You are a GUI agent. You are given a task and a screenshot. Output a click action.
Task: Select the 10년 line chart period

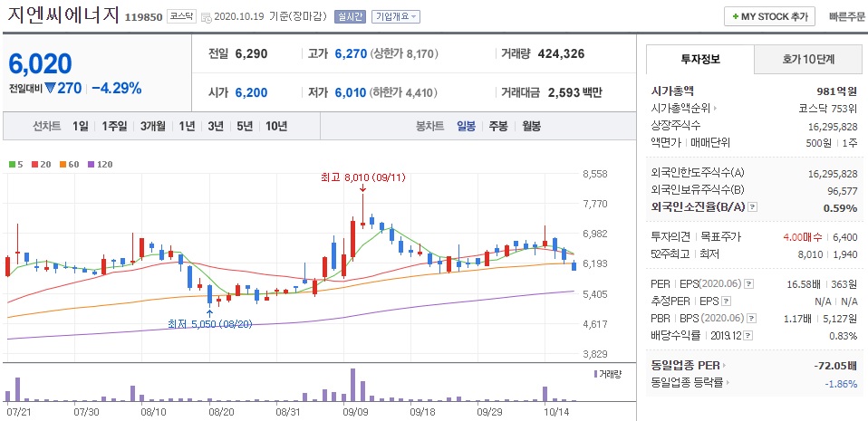[276, 126]
